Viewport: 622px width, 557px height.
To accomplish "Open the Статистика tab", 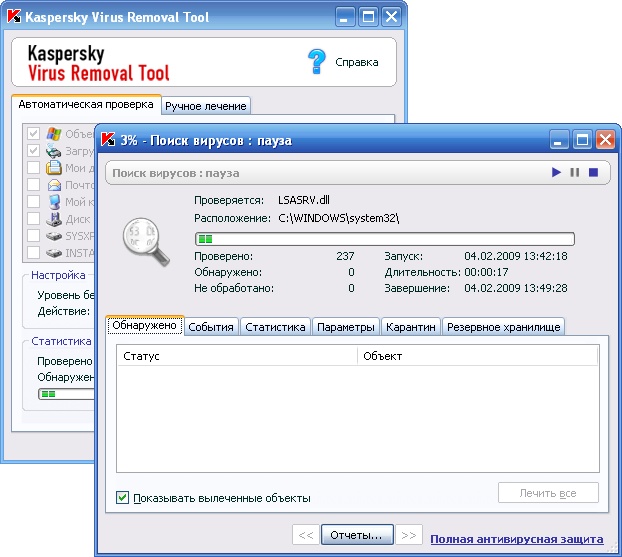I will [275, 327].
